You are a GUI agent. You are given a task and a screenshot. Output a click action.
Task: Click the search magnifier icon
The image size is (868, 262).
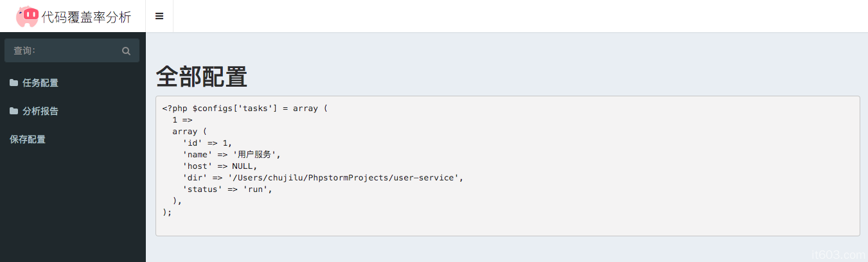coord(126,51)
